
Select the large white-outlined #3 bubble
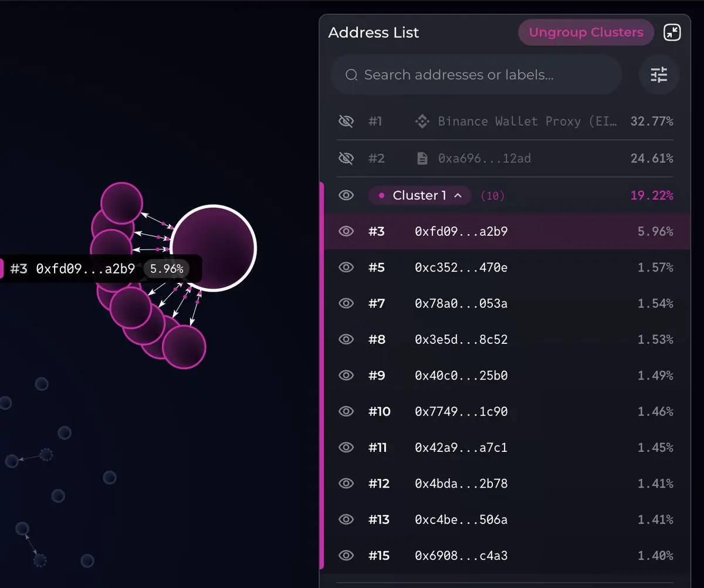coord(214,248)
